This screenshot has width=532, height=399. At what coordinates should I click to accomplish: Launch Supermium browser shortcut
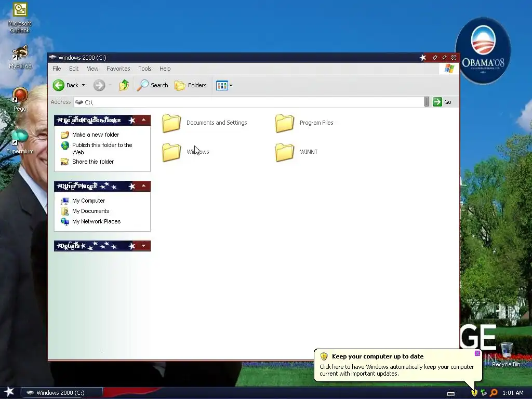point(20,141)
